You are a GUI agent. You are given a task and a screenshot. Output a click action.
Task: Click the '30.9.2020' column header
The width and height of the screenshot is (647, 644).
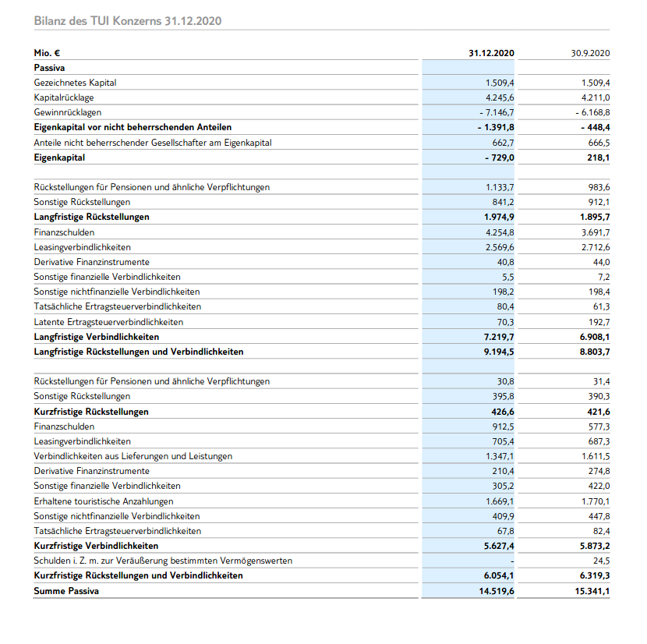(590, 53)
